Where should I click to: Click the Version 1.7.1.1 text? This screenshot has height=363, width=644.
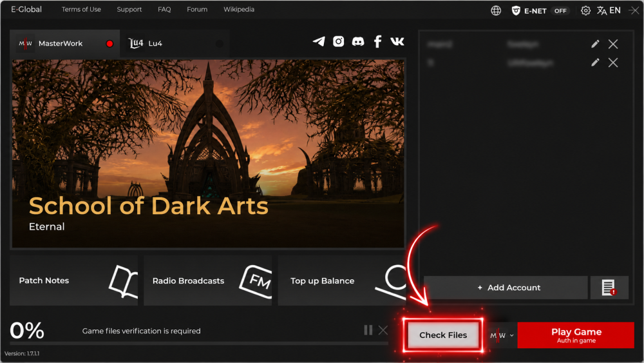(22, 353)
